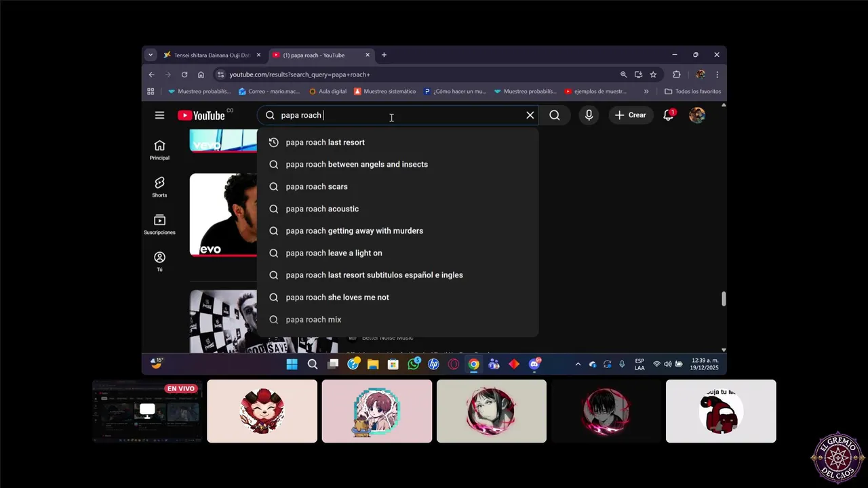This screenshot has width=868, height=488.
Task: Open the HP app on taskbar
Action: click(433, 365)
